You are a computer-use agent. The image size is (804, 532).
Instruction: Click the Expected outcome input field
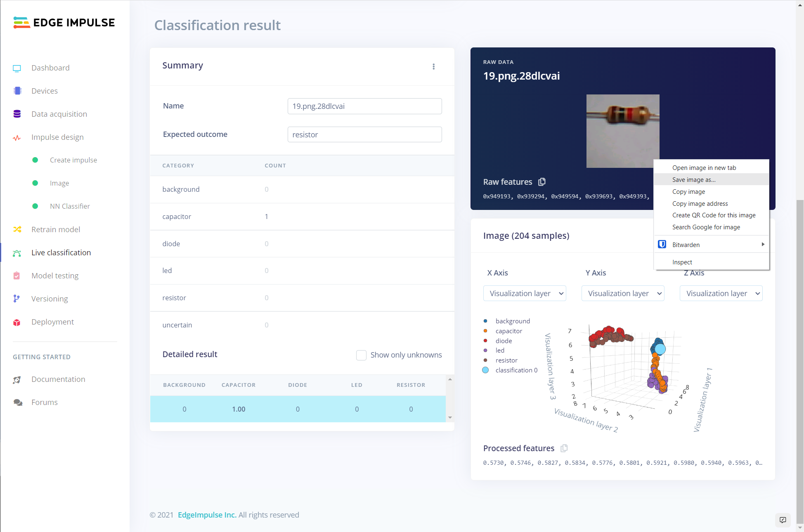pos(364,134)
